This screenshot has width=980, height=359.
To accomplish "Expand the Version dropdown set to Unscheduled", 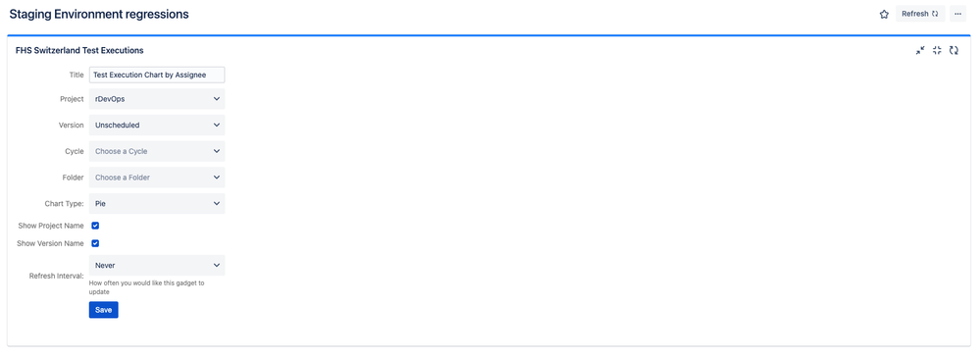I will pyautogui.click(x=157, y=126).
